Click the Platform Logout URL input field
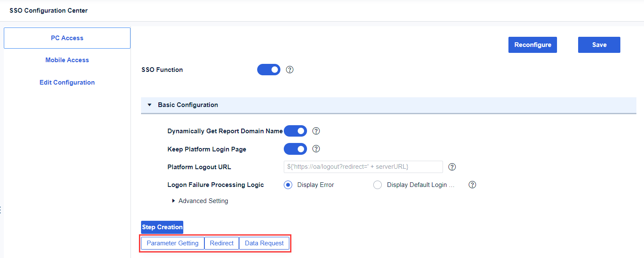This screenshot has width=644, height=258. [363, 167]
